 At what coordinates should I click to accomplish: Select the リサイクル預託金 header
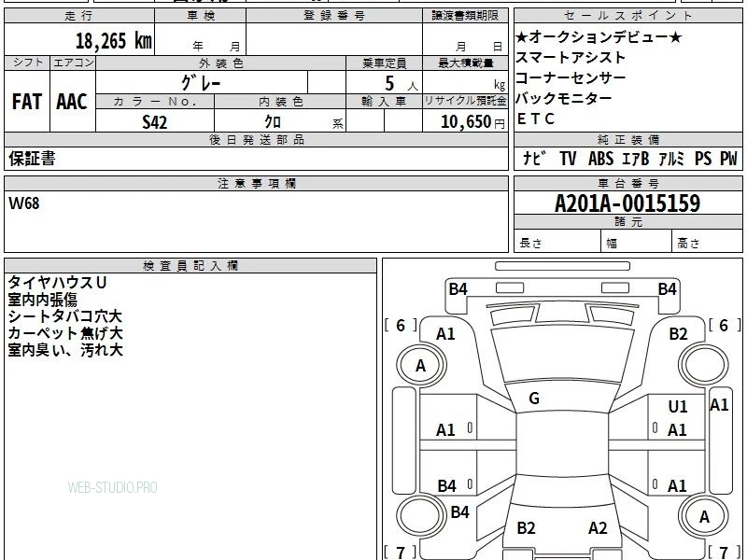click(465, 102)
